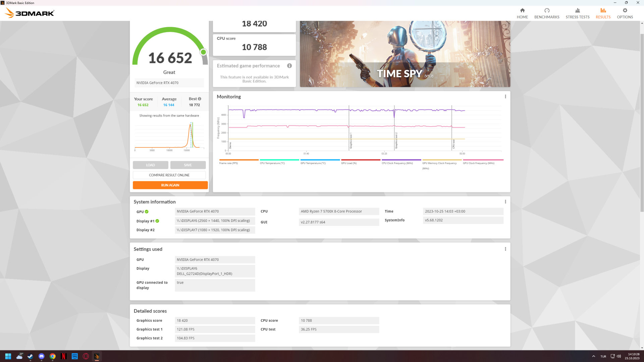Screen dimensions: 644x362
Task: Toggle the GPU Load (%) legend series
Action: pyautogui.click(x=349, y=163)
